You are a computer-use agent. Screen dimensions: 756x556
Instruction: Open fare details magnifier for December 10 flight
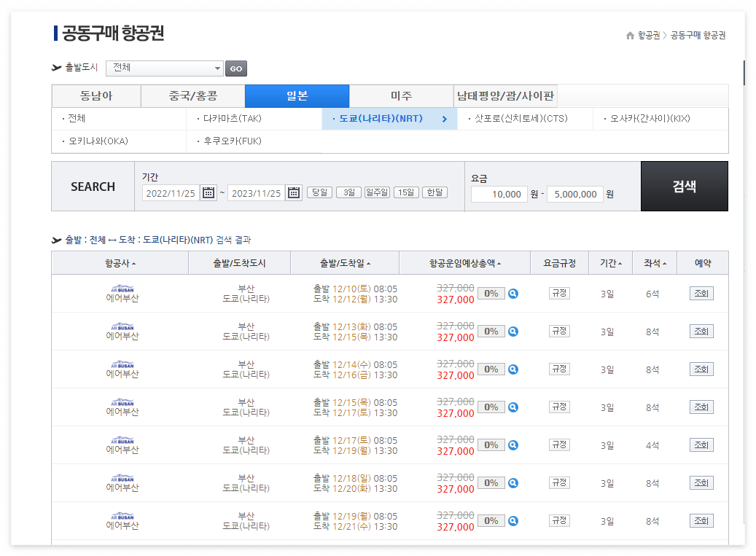[513, 292]
